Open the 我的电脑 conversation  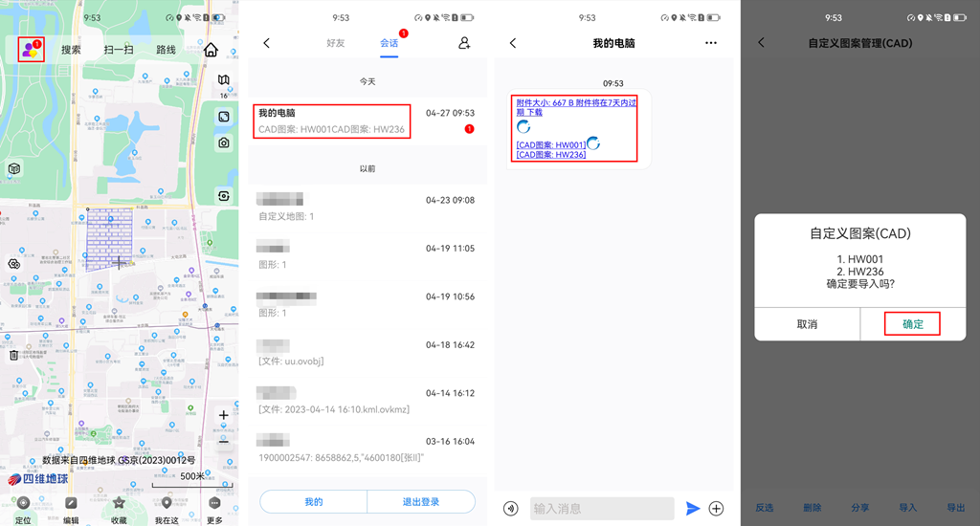click(x=332, y=121)
